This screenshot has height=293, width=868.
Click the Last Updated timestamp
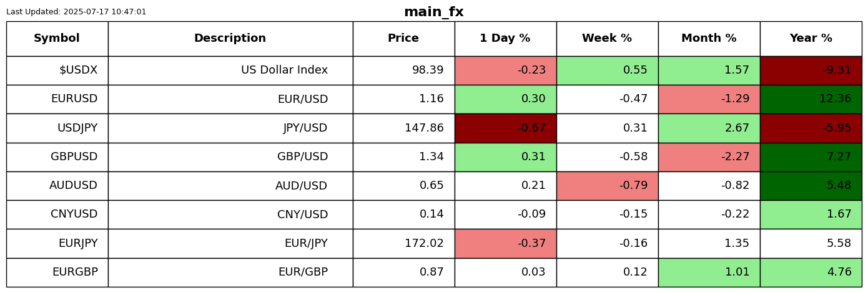click(76, 12)
